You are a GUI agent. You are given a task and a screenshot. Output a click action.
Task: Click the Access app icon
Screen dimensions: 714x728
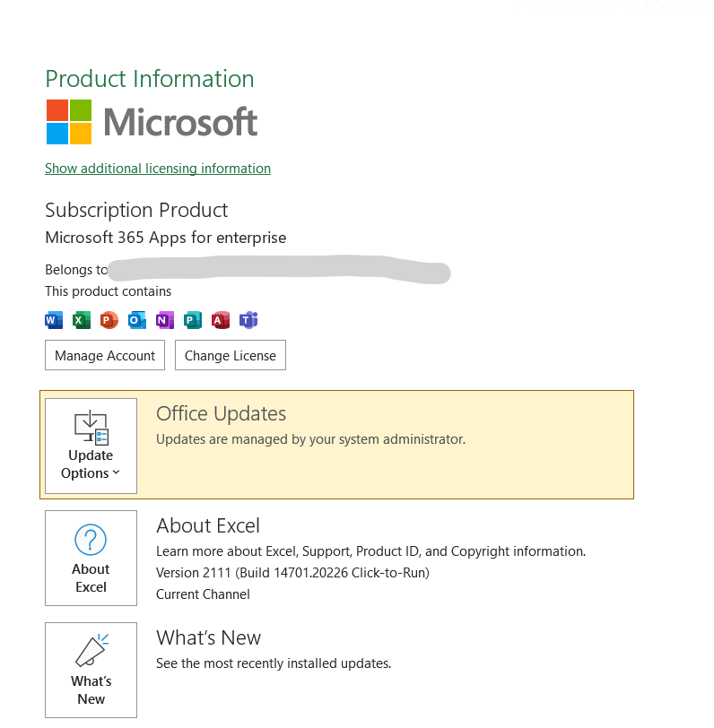pos(221,320)
